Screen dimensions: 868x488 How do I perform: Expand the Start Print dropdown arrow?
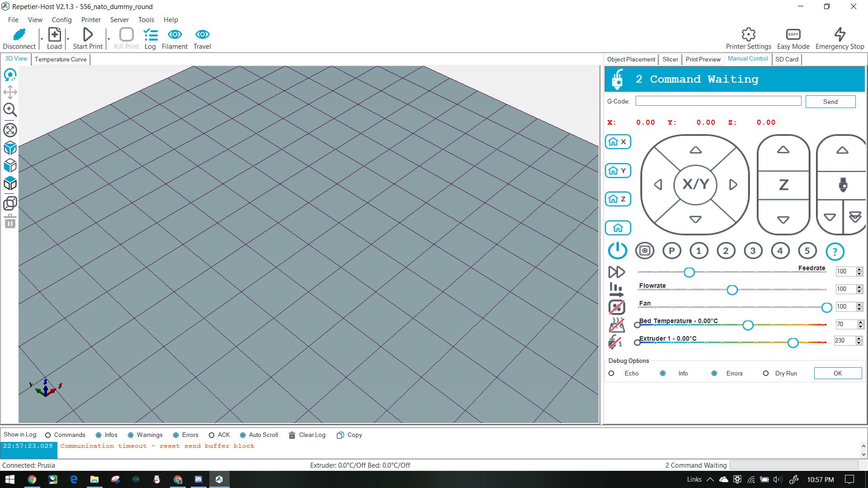click(108, 39)
